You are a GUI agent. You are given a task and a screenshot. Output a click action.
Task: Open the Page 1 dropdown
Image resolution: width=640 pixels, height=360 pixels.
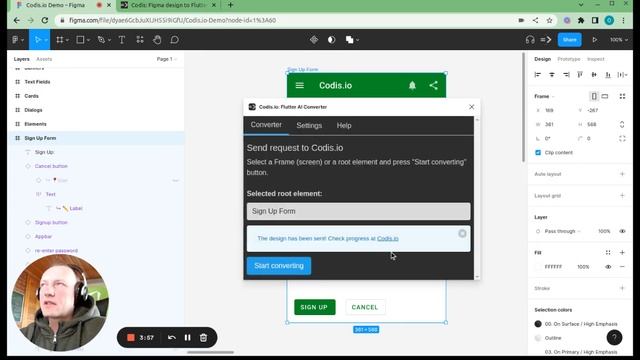(x=167, y=59)
